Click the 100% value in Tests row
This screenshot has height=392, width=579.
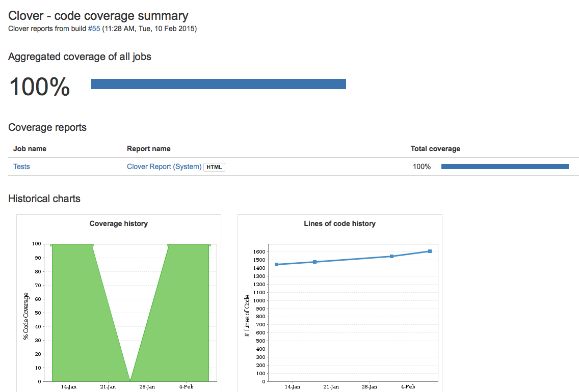pos(422,166)
